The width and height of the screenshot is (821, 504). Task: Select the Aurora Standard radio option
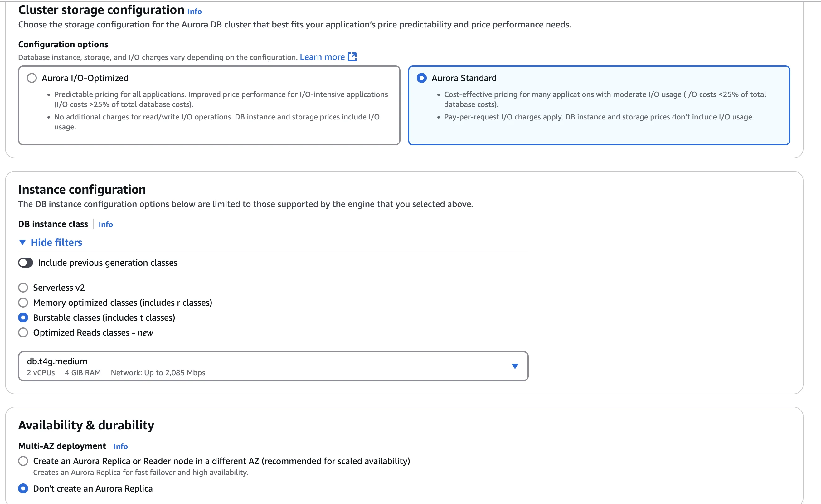[422, 78]
